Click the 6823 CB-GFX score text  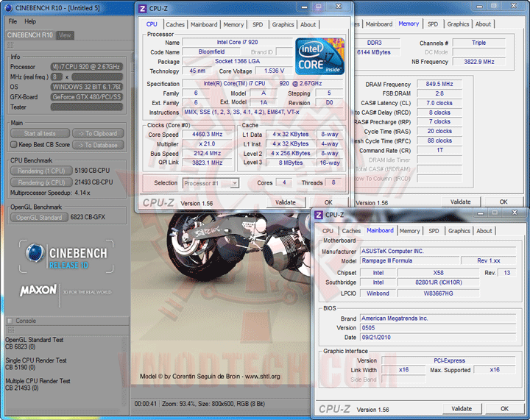[88, 217]
